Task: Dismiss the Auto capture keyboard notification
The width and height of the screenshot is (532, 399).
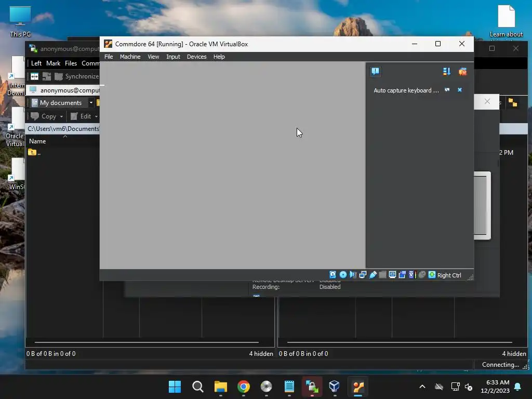Action: (x=460, y=90)
